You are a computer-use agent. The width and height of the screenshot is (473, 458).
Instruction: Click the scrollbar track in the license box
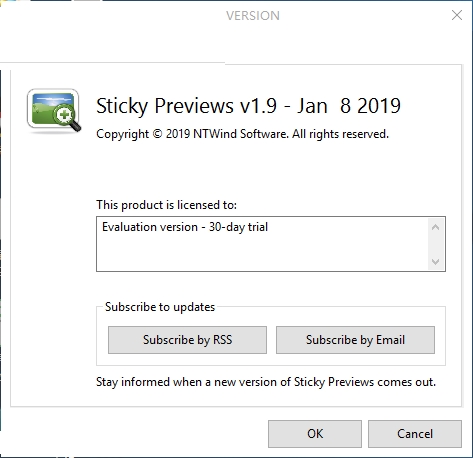tap(435, 245)
